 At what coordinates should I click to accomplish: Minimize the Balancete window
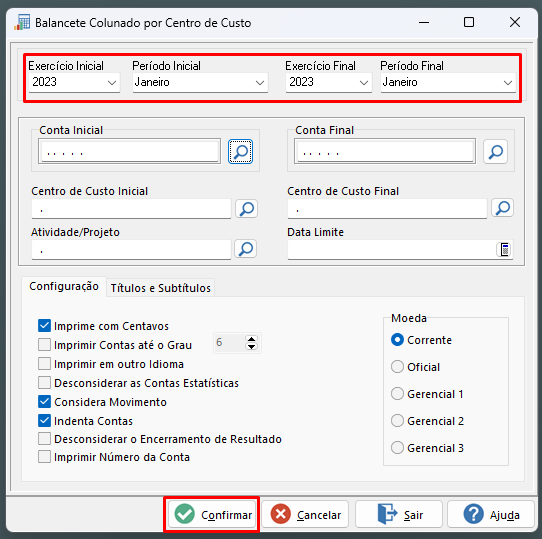424,22
